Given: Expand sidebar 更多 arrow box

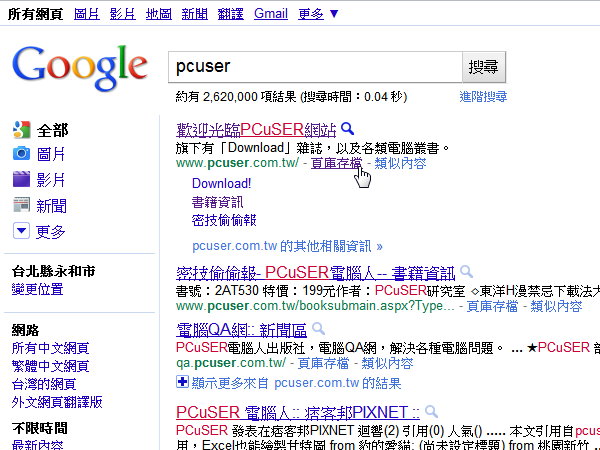Looking at the screenshot, I should pyautogui.click(x=21, y=231).
